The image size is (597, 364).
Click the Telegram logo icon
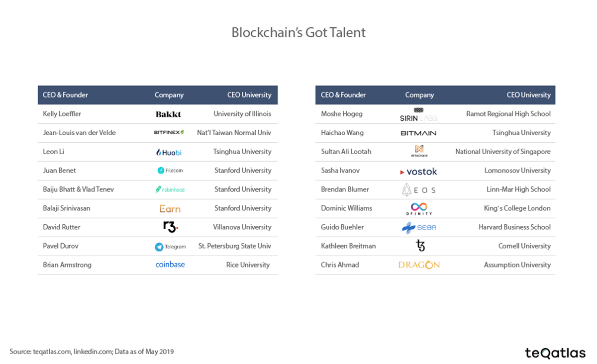(159, 247)
